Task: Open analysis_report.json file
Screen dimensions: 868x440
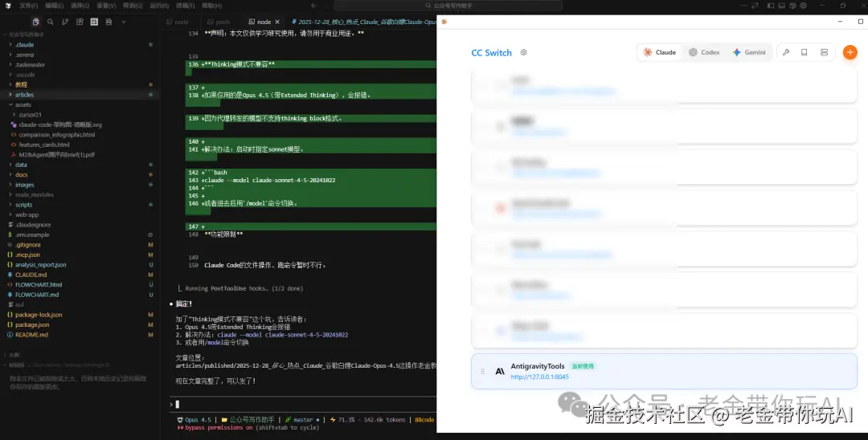Action: tap(40, 265)
